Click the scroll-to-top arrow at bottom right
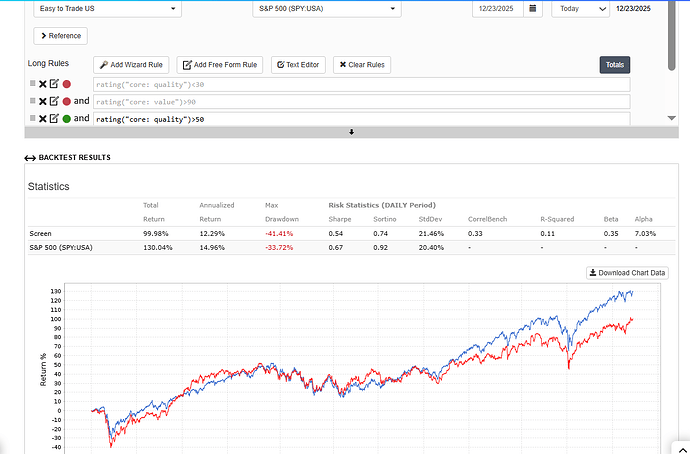690x454 pixels. (x=680, y=449)
